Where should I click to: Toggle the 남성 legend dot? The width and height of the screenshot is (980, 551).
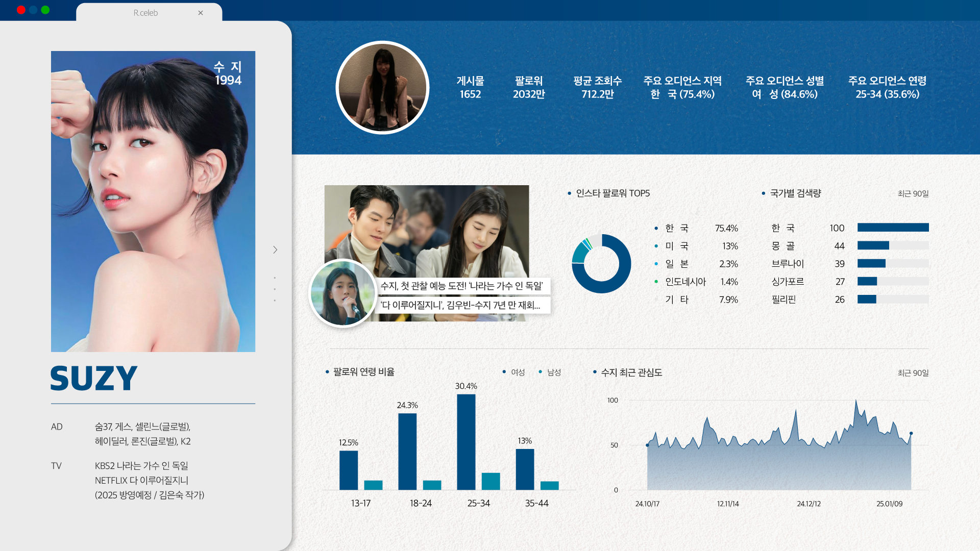(x=541, y=372)
